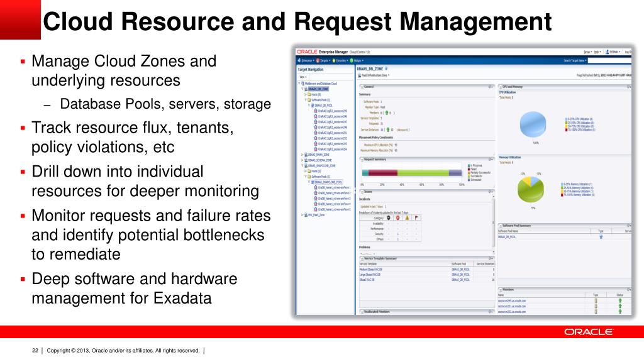Open the Help menu
Screen dimensions: 644x362
click(597, 52)
